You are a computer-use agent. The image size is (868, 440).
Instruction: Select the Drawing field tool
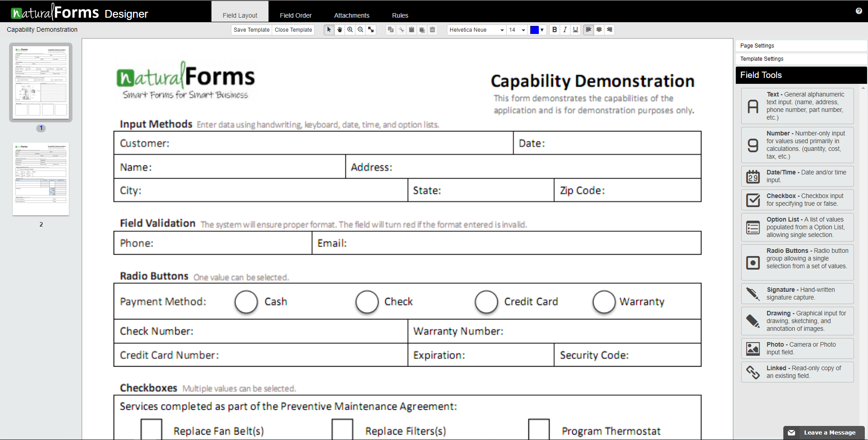pyautogui.click(x=797, y=321)
